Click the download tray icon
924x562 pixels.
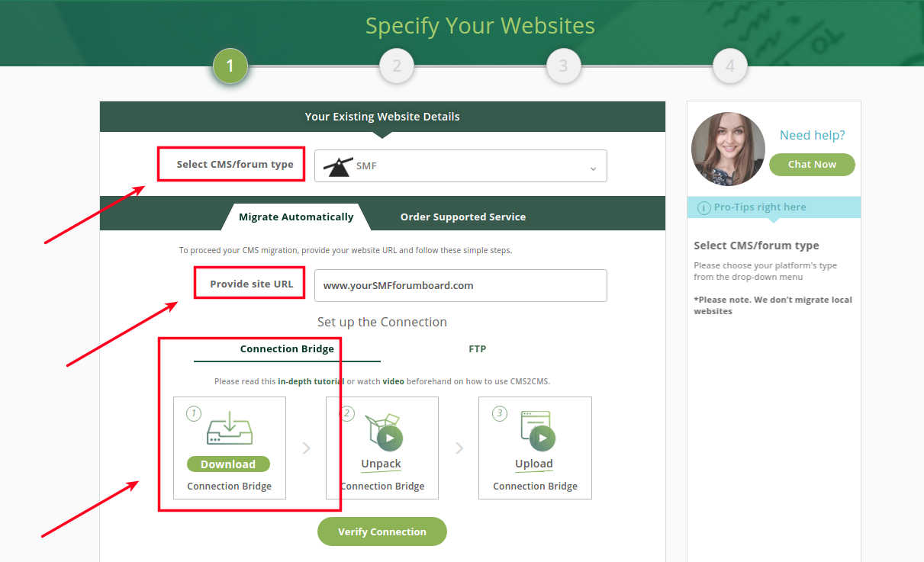pyautogui.click(x=230, y=428)
